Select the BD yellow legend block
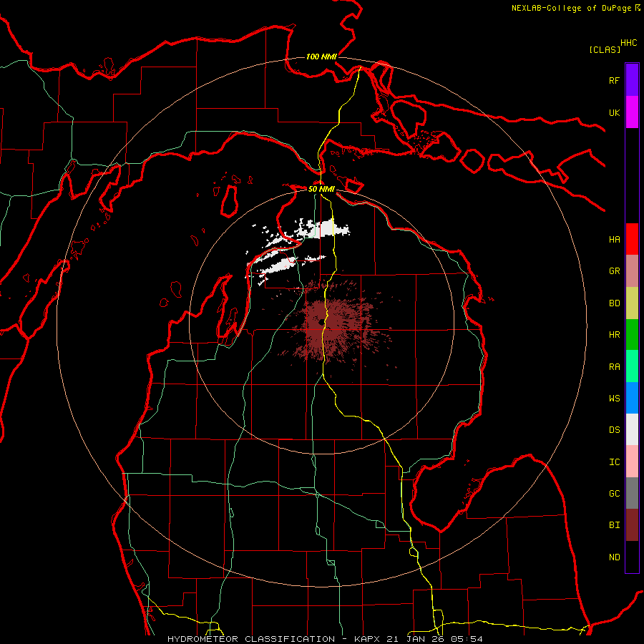Image resolution: width=644 pixels, height=644 pixels. coord(632,303)
